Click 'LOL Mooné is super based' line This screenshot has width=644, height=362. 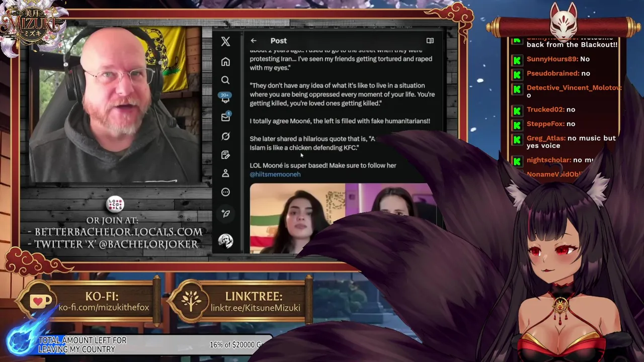click(323, 165)
